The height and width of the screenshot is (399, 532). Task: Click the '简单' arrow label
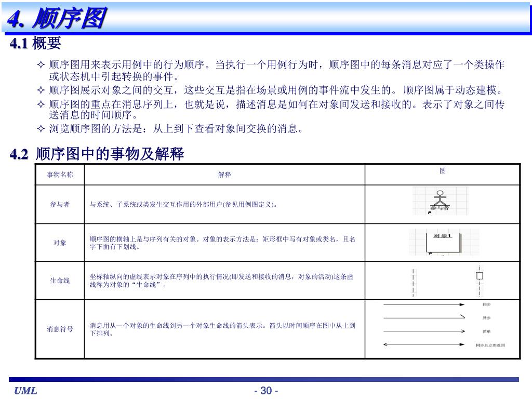point(486,331)
